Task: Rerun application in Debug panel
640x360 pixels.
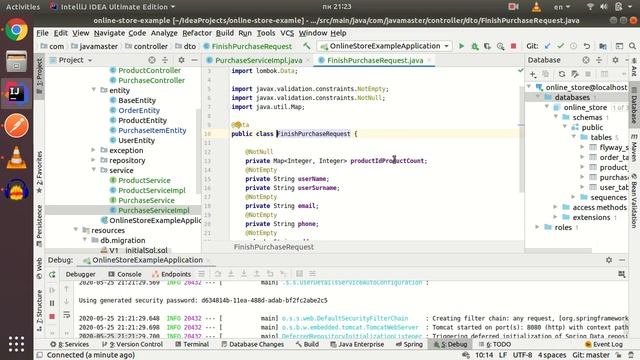Action: coord(52,275)
